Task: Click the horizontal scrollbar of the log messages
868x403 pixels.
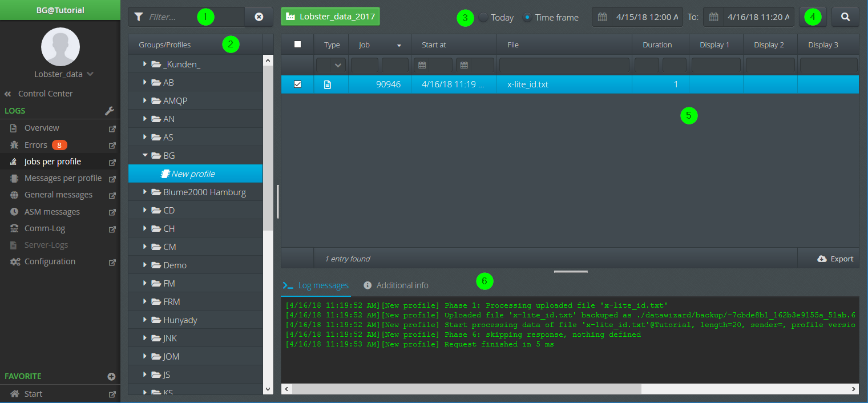Action: click(466, 389)
